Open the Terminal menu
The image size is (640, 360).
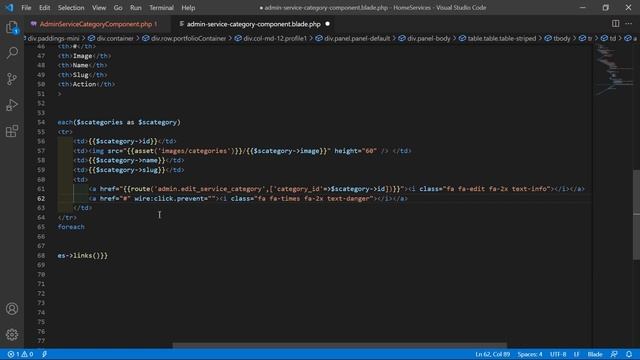(161, 7)
